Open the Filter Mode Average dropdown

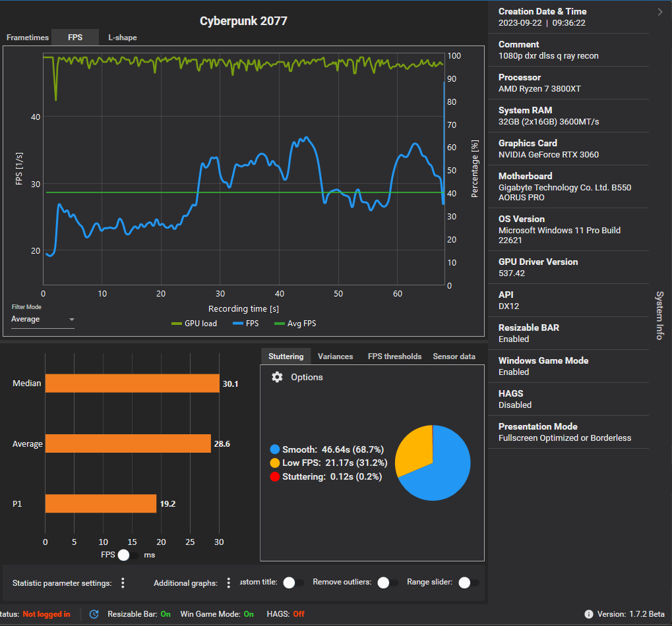pos(43,320)
